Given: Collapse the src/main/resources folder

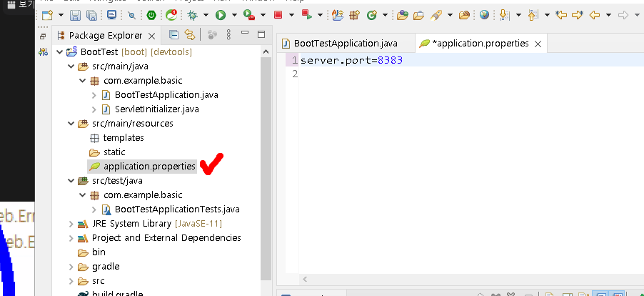Looking at the screenshot, I should [x=71, y=124].
